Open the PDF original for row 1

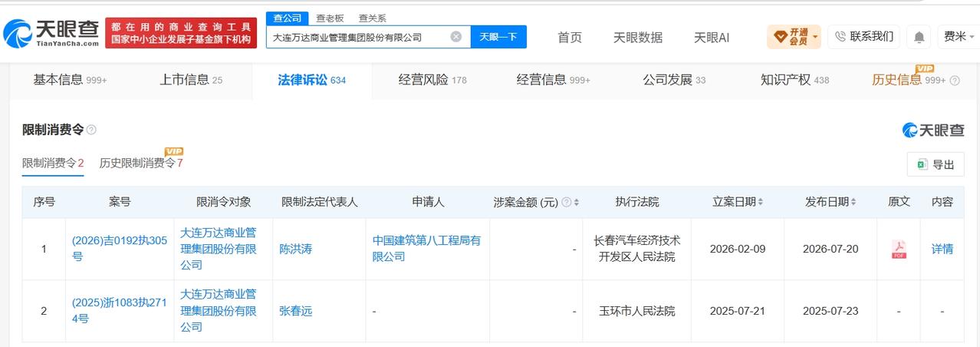tap(899, 249)
